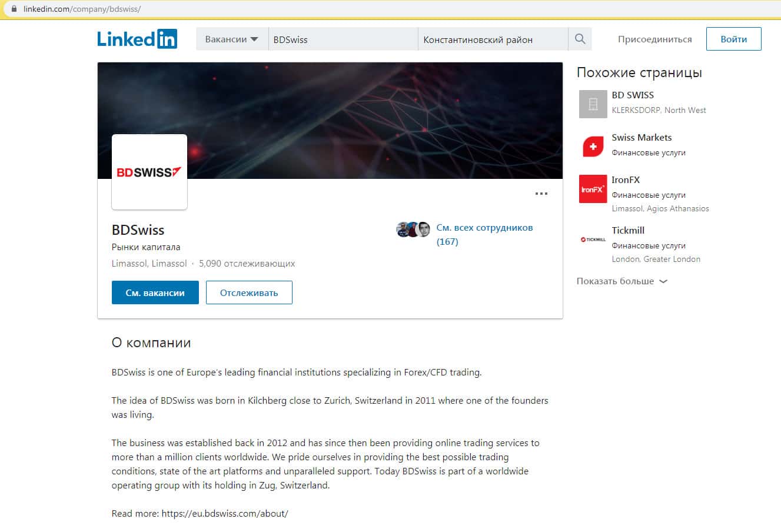Open the IronFX page link

[x=626, y=179]
